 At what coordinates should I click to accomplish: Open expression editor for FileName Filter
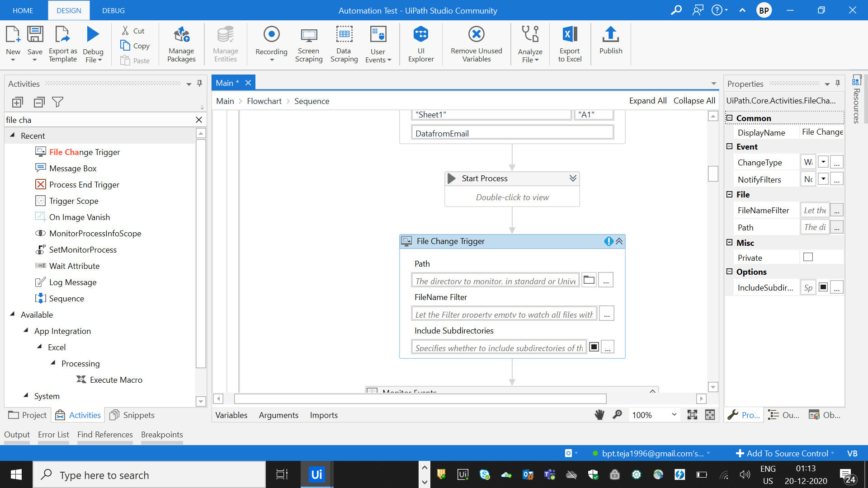tap(607, 314)
